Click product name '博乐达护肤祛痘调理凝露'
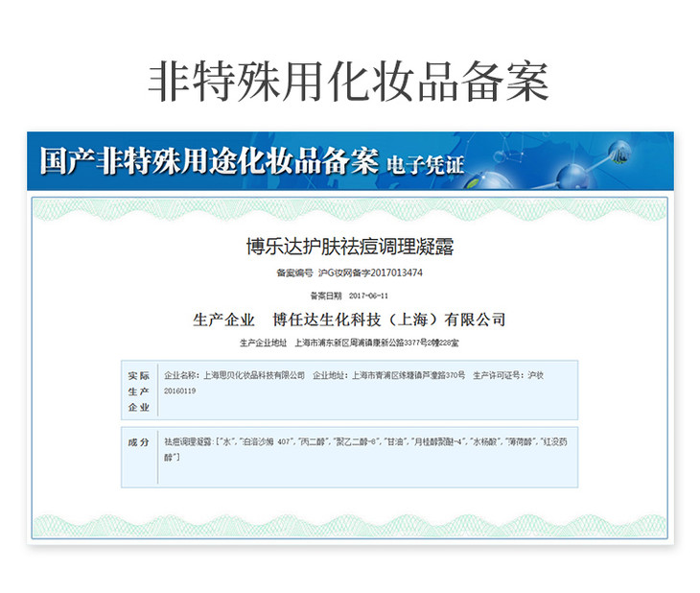The image size is (700, 593). (350, 247)
